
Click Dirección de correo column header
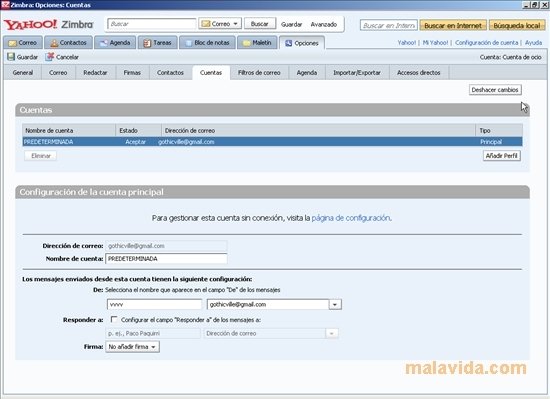click(x=318, y=130)
